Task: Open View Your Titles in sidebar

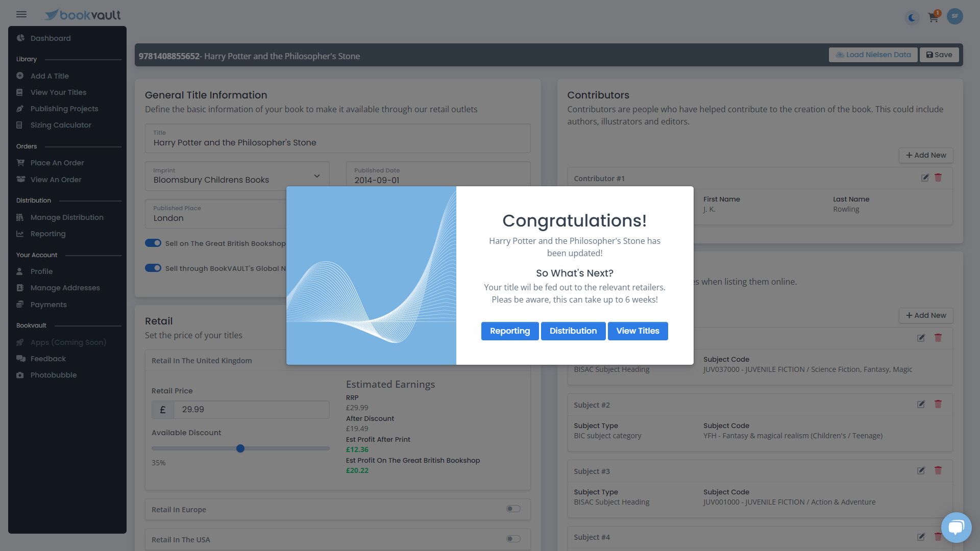Action: [x=58, y=92]
